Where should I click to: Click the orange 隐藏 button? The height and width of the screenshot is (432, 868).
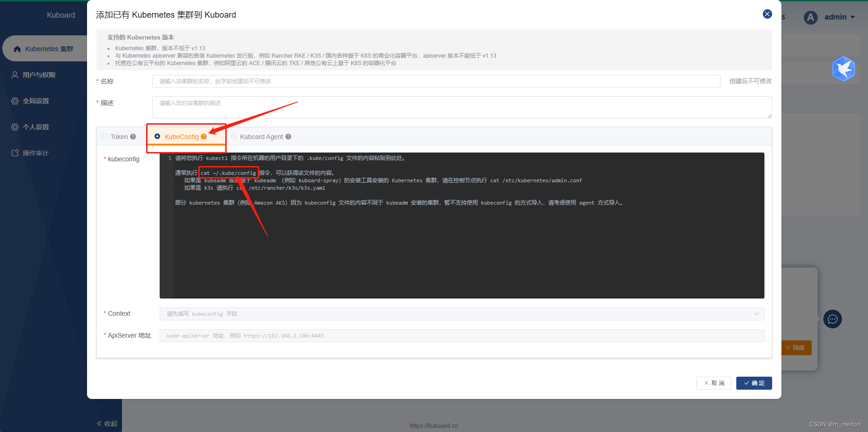(x=796, y=348)
